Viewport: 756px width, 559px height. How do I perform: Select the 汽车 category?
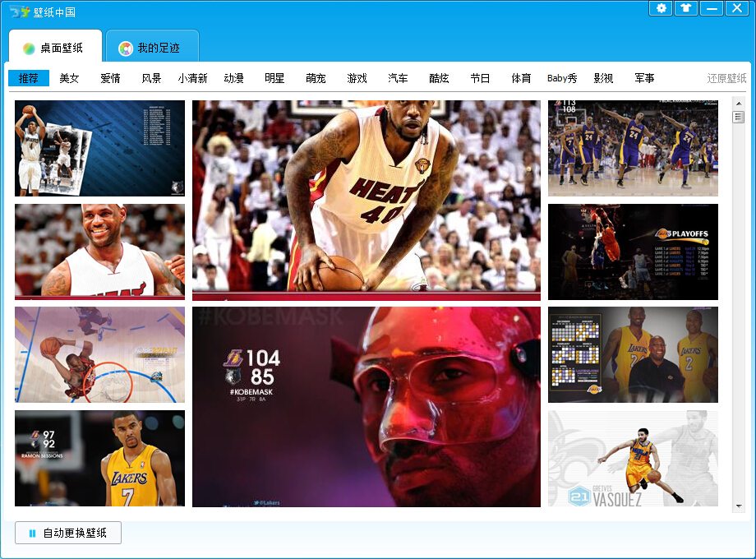click(398, 78)
